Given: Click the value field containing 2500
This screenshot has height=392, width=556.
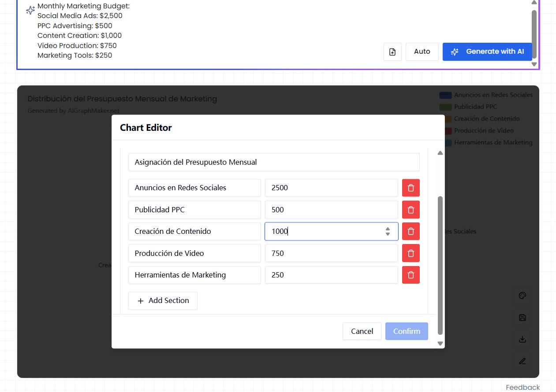Looking at the screenshot, I should pos(331,188).
